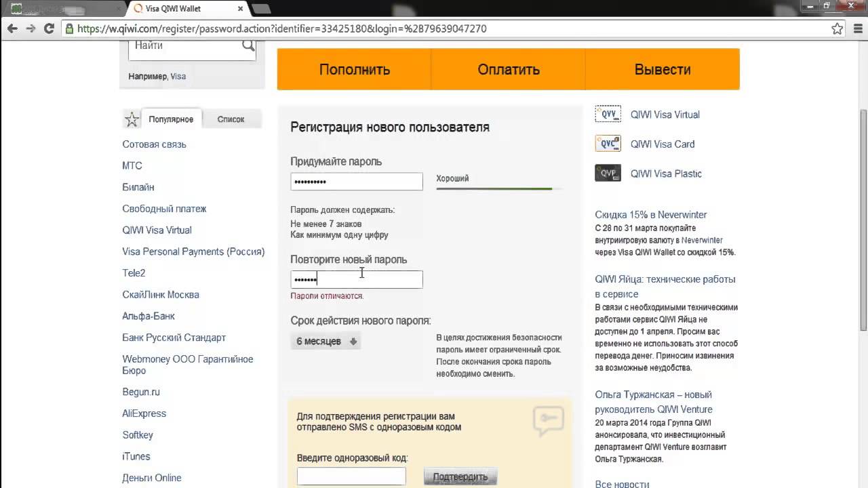
Task: Open QIWI Visa Virtual link beside QVV
Action: pos(665,115)
